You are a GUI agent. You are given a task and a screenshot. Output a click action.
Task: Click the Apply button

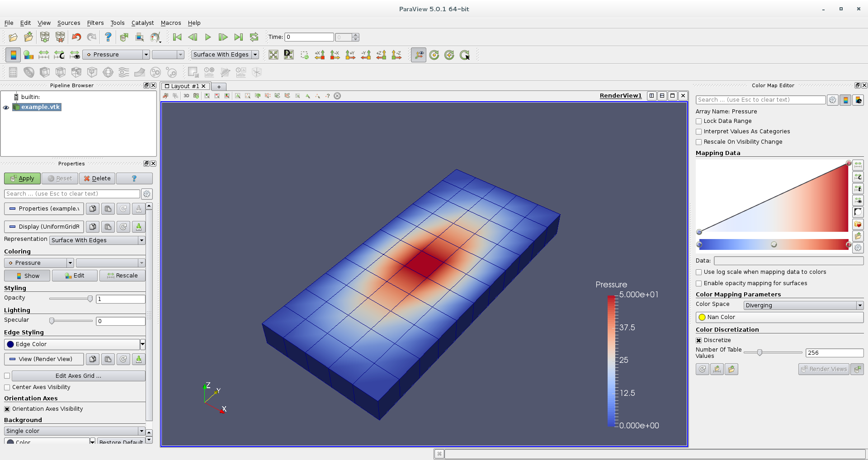pos(22,178)
